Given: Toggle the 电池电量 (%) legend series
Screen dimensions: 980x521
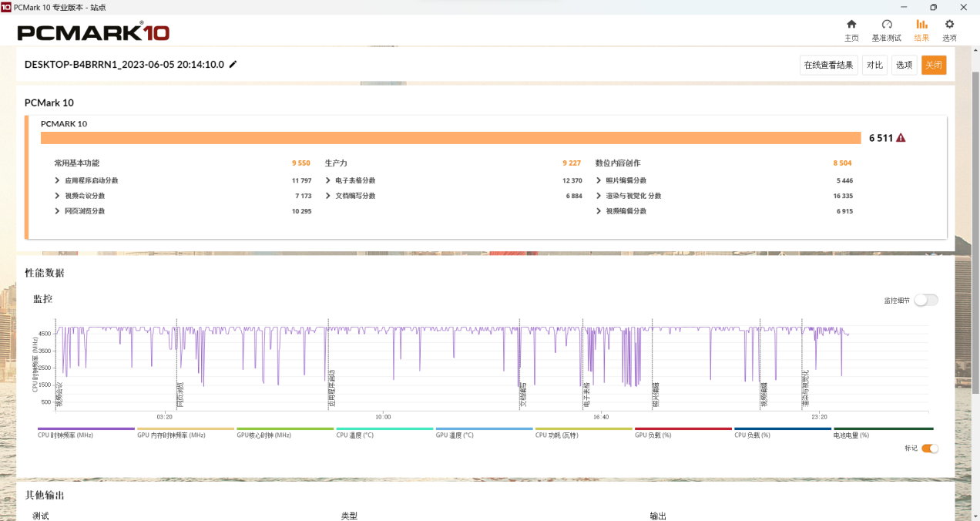Looking at the screenshot, I should pyautogui.click(x=883, y=432).
